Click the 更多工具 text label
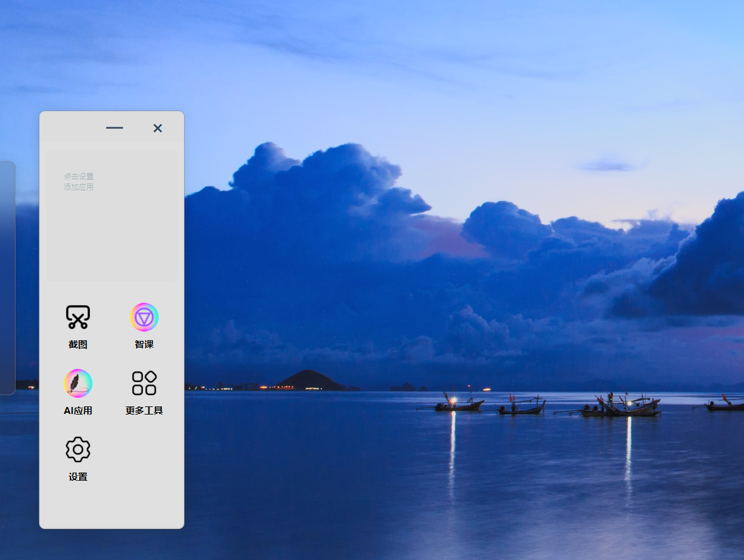This screenshot has width=744, height=560. 144,411
